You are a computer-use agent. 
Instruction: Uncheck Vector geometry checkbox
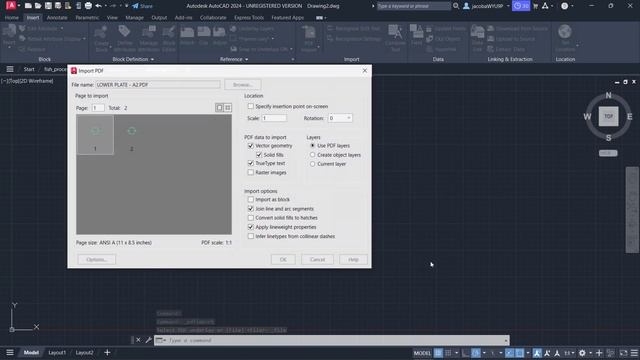(x=251, y=146)
